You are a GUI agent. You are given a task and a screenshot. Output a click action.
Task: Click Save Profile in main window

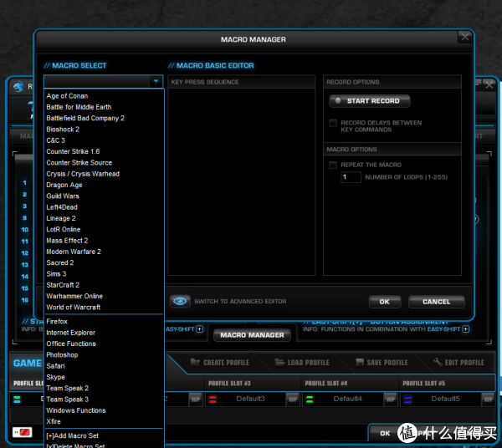coord(382,362)
